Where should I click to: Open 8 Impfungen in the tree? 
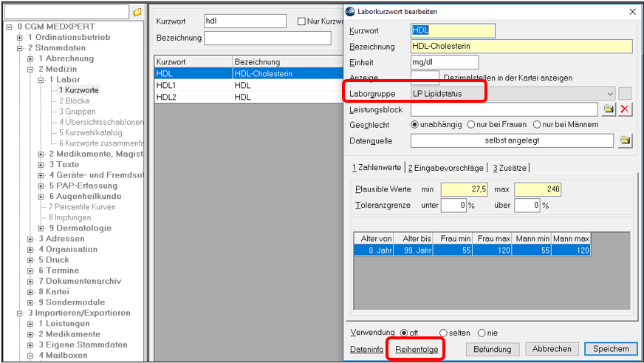[x=70, y=217]
